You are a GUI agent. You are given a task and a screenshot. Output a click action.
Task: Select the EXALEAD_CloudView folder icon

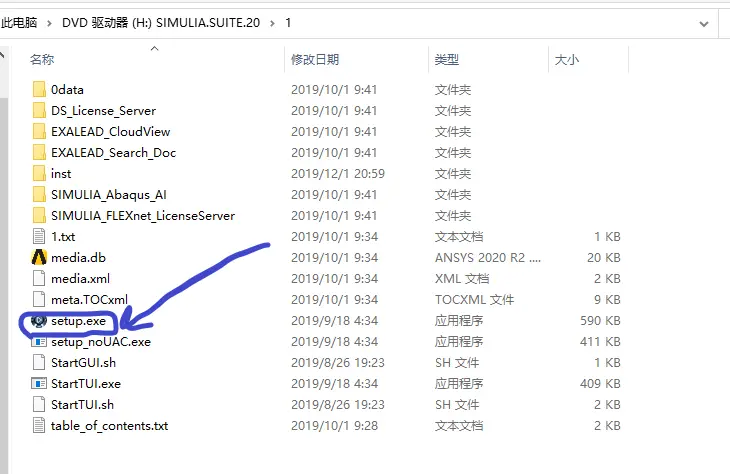coord(39,131)
